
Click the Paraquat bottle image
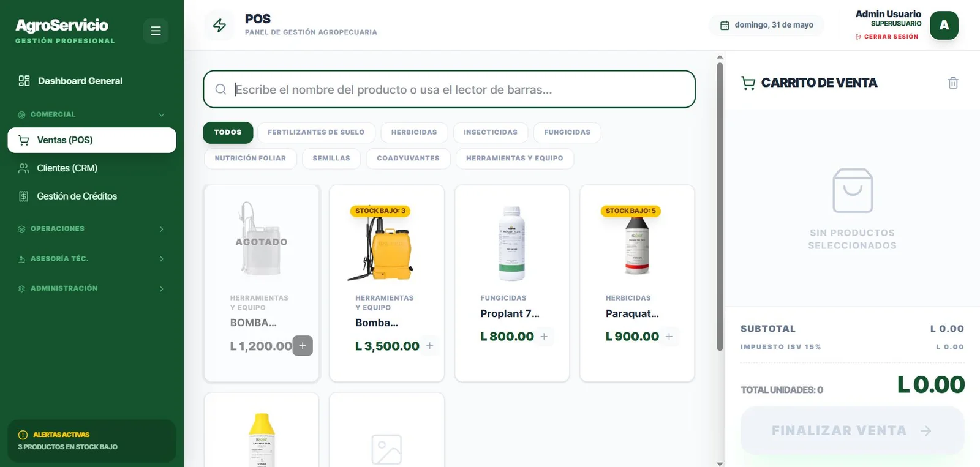pos(637,245)
